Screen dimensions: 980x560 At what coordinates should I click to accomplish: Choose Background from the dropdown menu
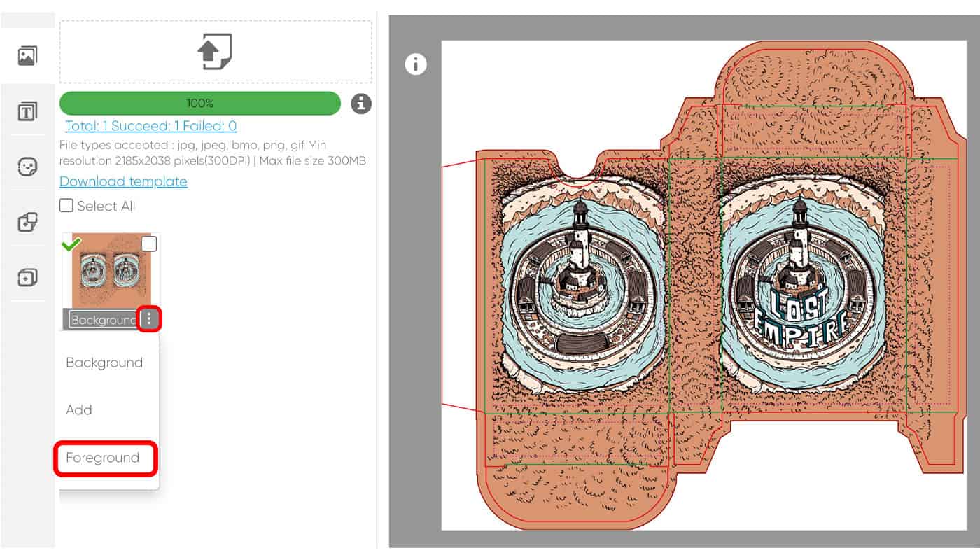pyautogui.click(x=104, y=363)
